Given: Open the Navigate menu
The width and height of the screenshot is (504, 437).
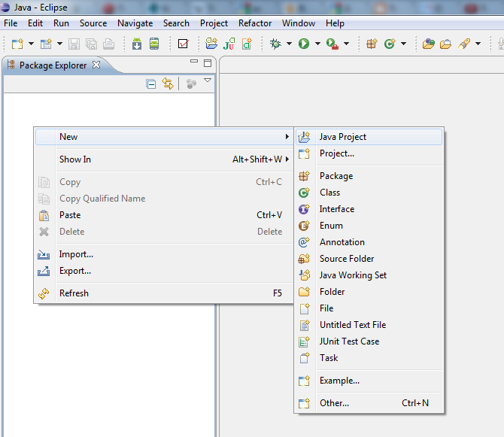Looking at the screenshot, I should [x=135, y=23].
